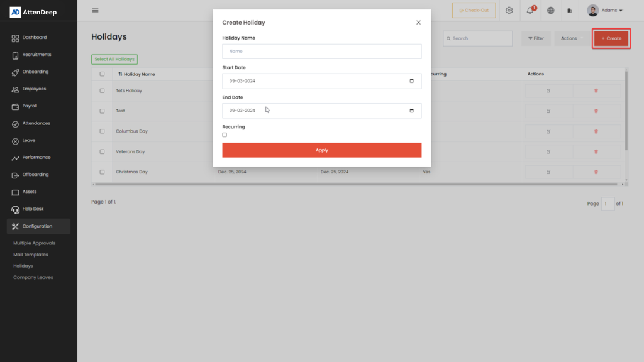Click the notification bell icon

tap(530, 11)
